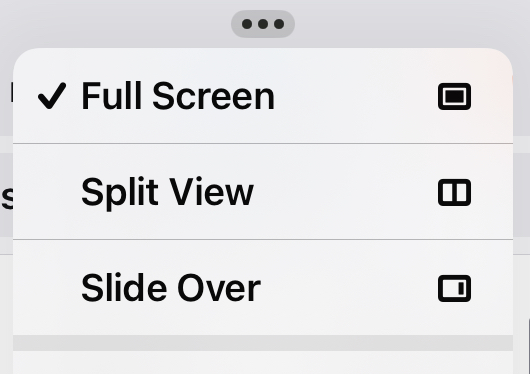
Task: Select the Full Screen label text
Action: tap(178, 96)
